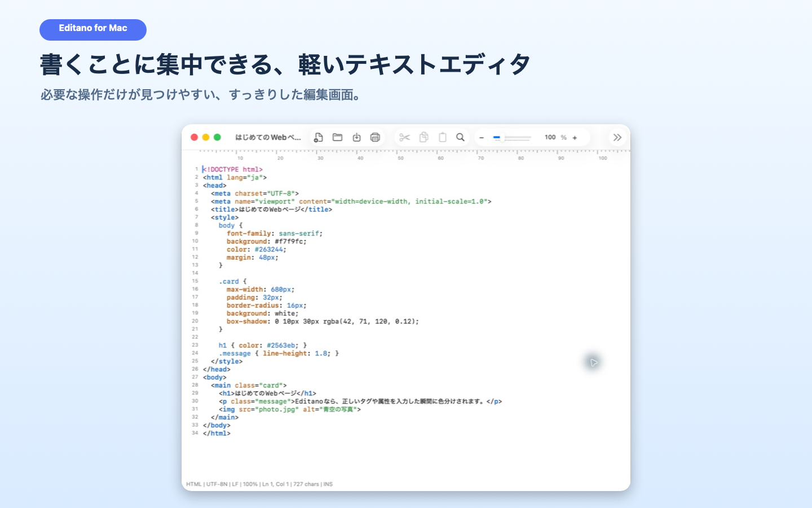812x508 pixels.
Task: Click the meta viewport line
Action: (x=351, y=201)
